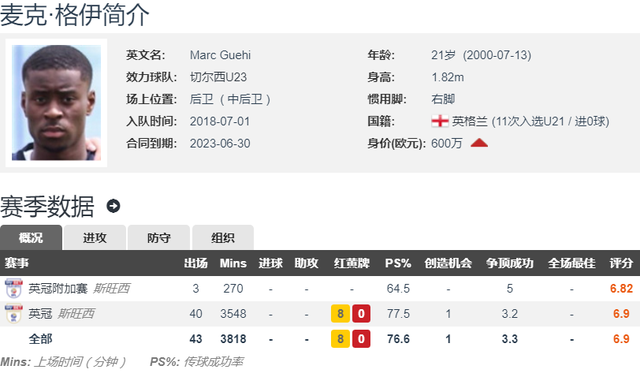Select the 概况 tab
Image resolution: width=640 pixels, height=377 pixels.
[31, 237]
